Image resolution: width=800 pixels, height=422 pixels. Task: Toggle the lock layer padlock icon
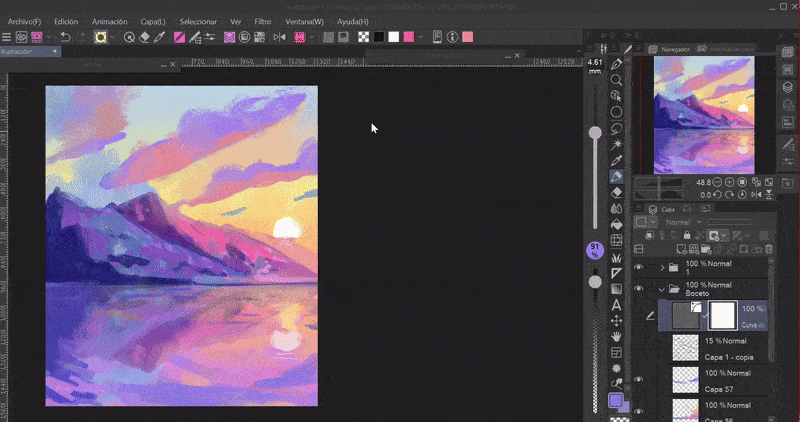687,235
